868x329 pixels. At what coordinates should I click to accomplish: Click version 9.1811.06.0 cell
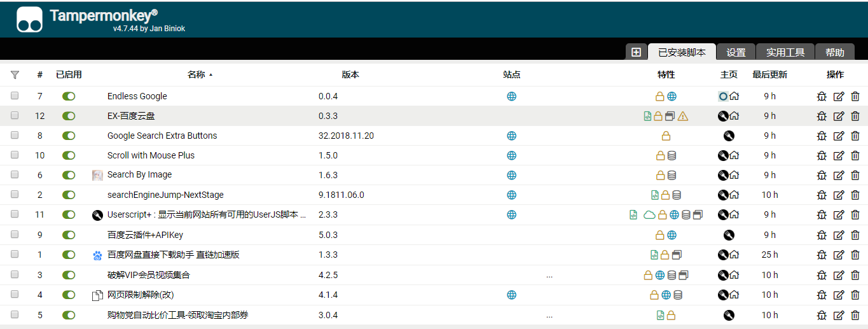click(341, 195)
